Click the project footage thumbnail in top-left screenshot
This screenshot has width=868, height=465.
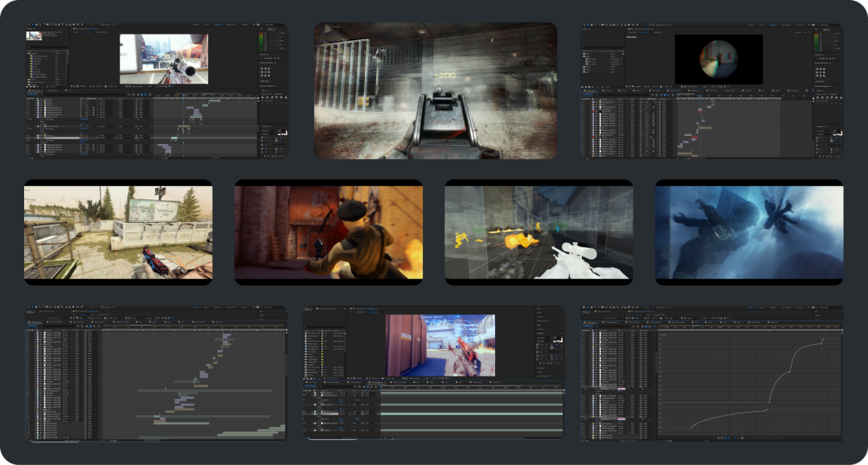coord(35,36)
